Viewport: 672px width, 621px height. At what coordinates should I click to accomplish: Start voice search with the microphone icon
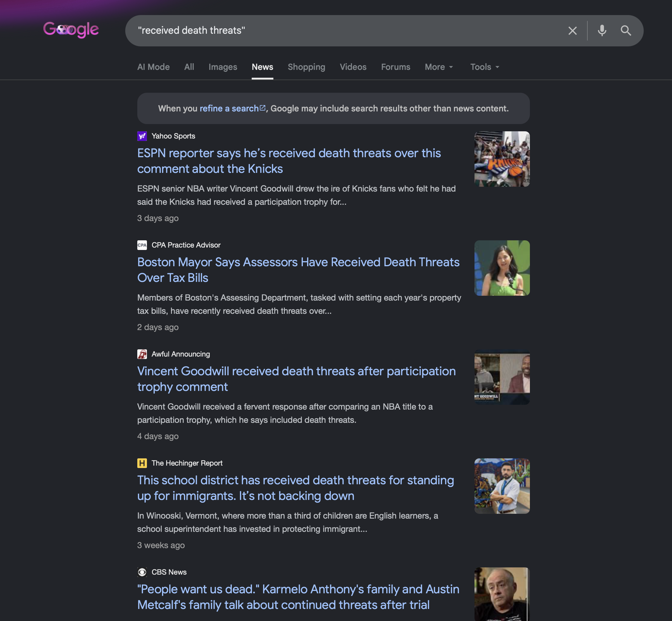(602, 31)
